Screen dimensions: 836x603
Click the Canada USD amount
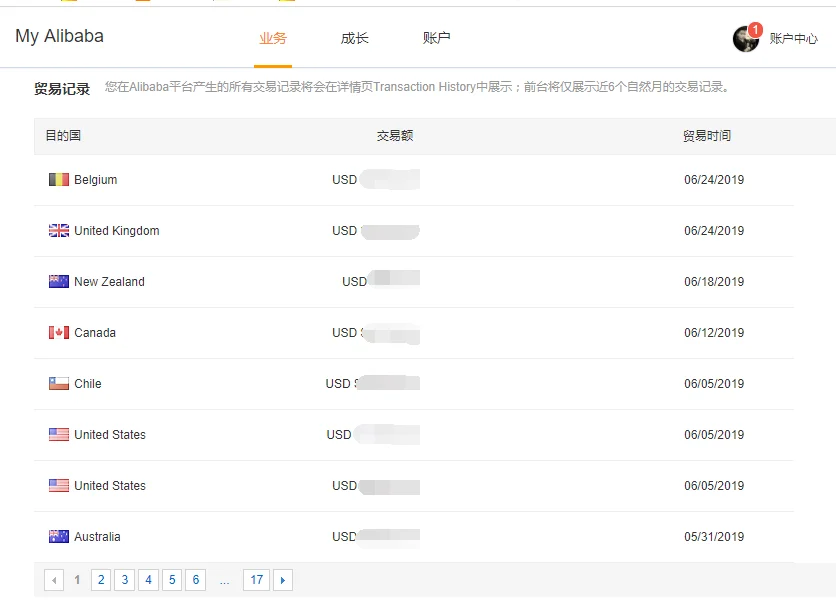pyautogui.click(x=376, y=333)
